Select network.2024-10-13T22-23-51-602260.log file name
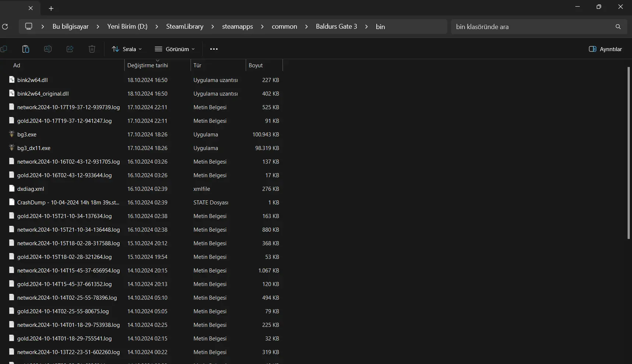Image resolution: width=632 pixels, height=364 pixels. (x=68, y=352)
